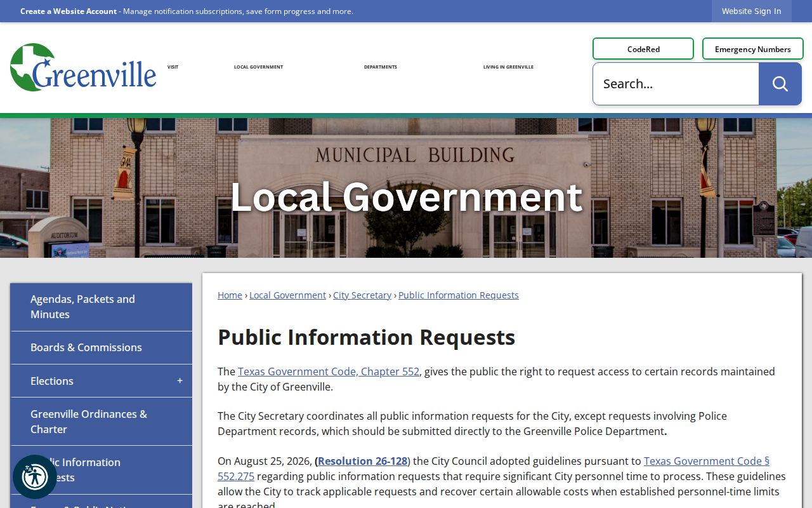The height and width of the screenshot is (508, 812).
Task: Click Create a Website Account link
Action: pyautogui.click(x=69, y=11)
